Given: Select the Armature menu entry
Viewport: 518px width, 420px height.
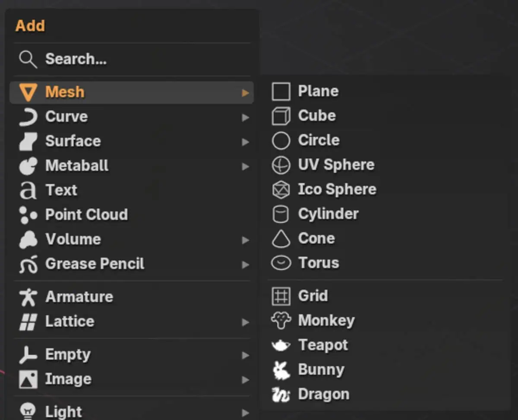Looking at the screenshot, I should pos(79,297).
